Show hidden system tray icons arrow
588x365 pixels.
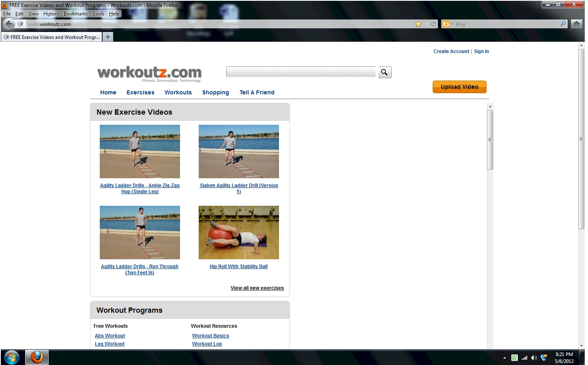click(x=504, y=358)
